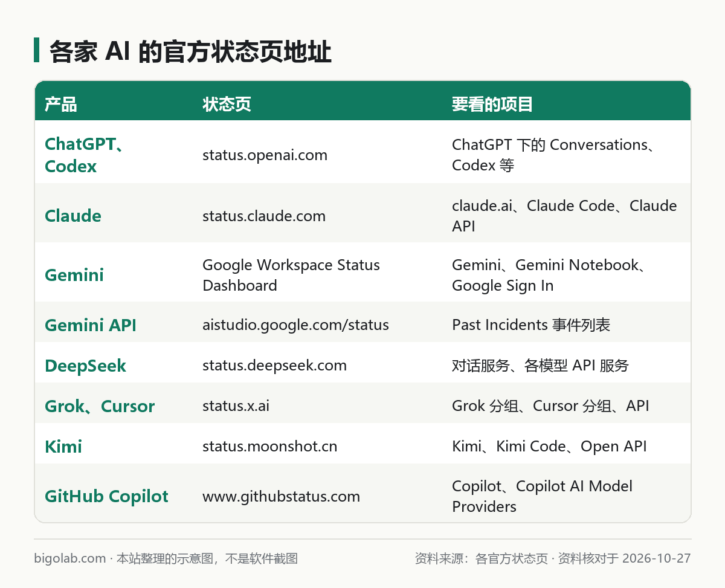Select the Kimi product cell
725x588 pixels.
point(63,447)
